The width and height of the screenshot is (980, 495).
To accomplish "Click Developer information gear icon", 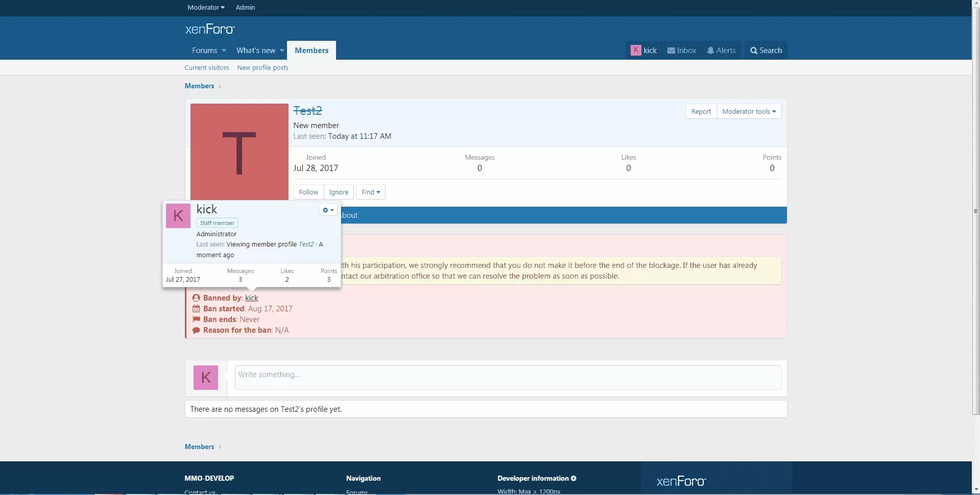I will point(573,478).
